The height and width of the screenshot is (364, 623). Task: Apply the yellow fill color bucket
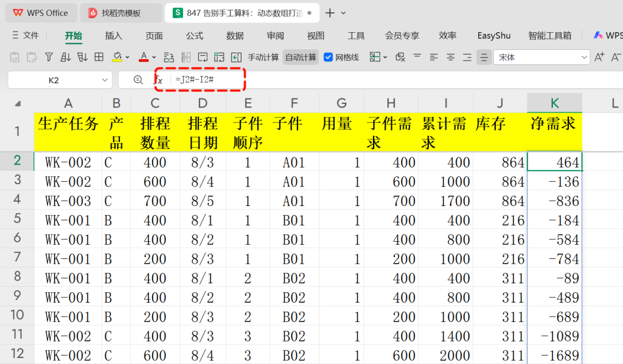[x=117, y=58]
